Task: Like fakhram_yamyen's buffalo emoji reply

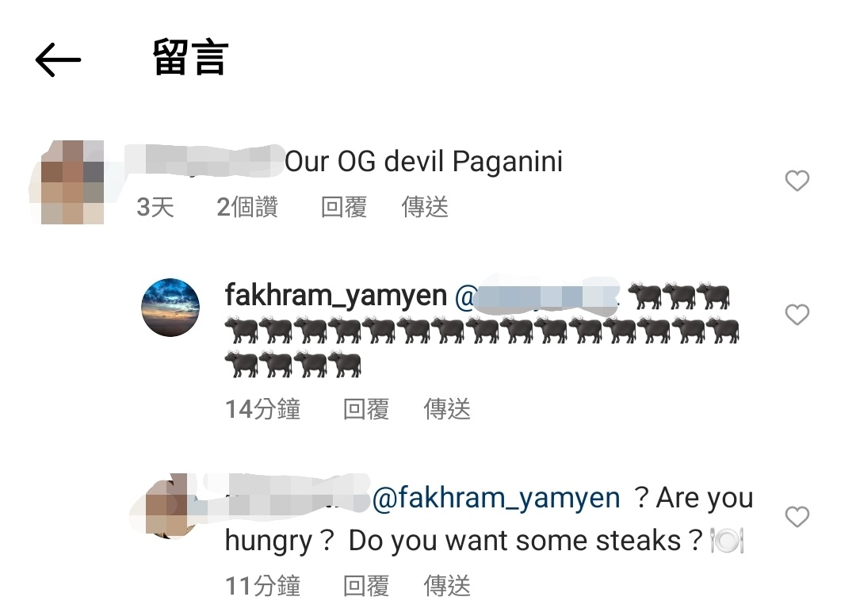Action: pos(797,315)
